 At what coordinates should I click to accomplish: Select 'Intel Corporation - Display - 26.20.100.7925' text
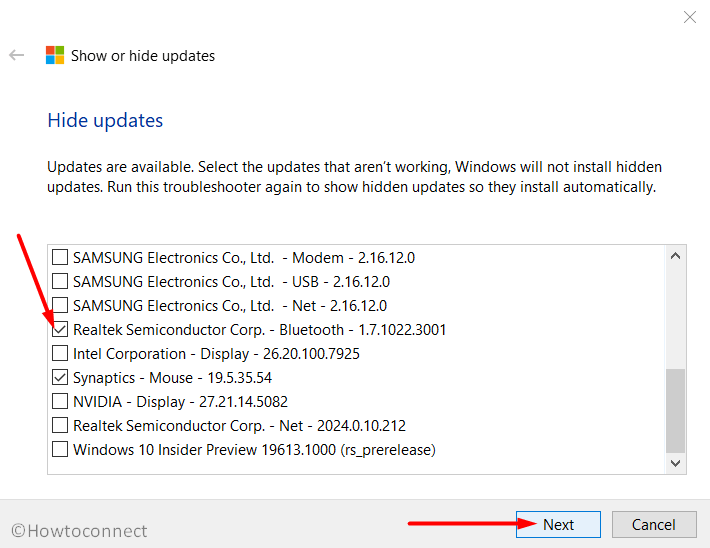216,354
